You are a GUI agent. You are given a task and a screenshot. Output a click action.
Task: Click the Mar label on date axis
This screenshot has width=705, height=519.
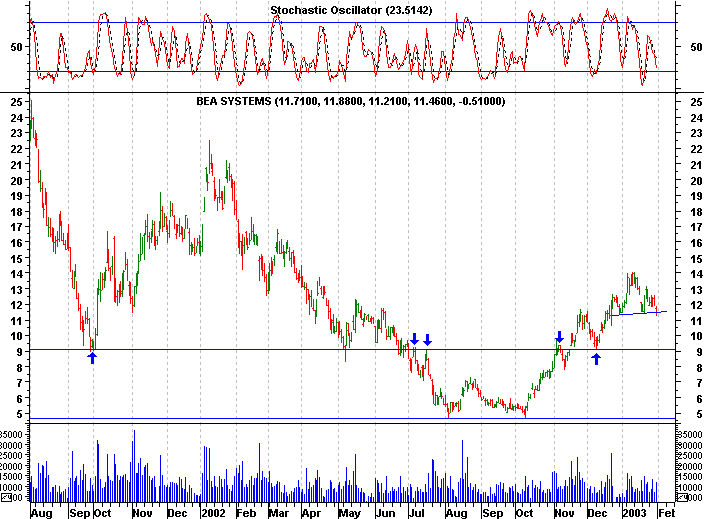[279, 513]
